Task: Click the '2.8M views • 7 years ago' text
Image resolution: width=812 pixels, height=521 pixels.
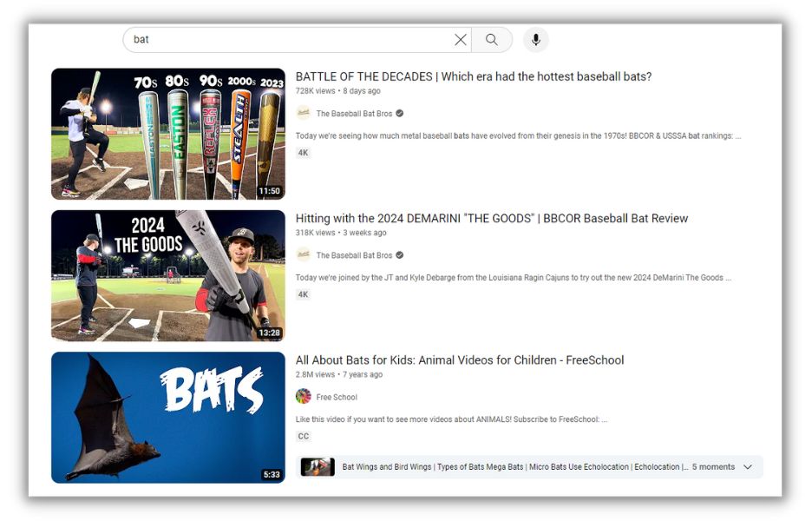Action: click(x=339, y=374)
